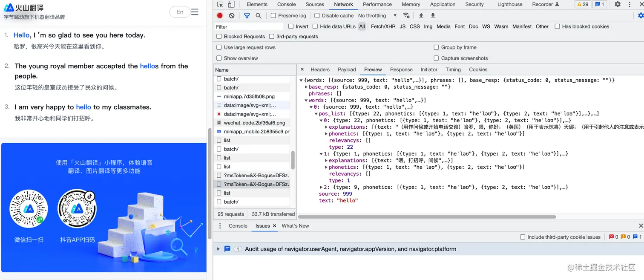Collapse the words array node

click(306, 101)
